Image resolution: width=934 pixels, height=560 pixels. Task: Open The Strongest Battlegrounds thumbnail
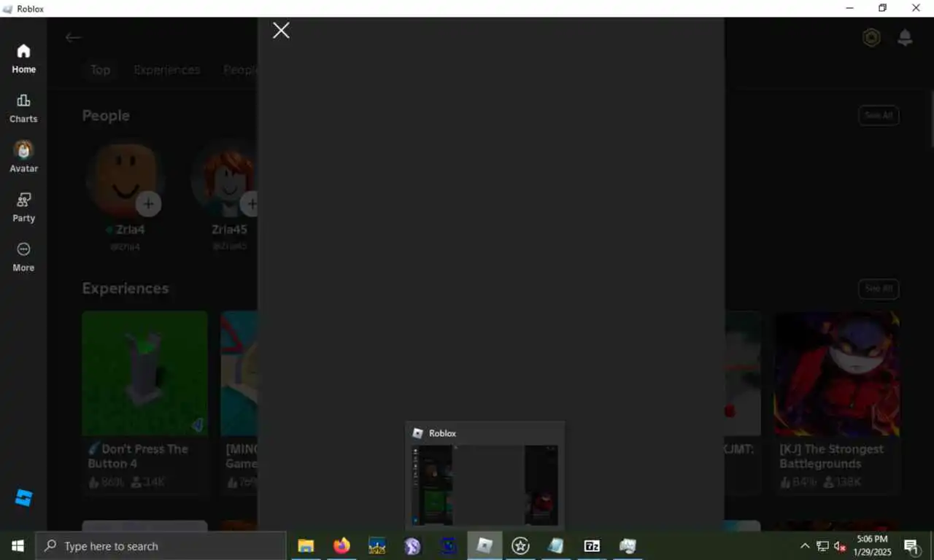pos(836,373)
